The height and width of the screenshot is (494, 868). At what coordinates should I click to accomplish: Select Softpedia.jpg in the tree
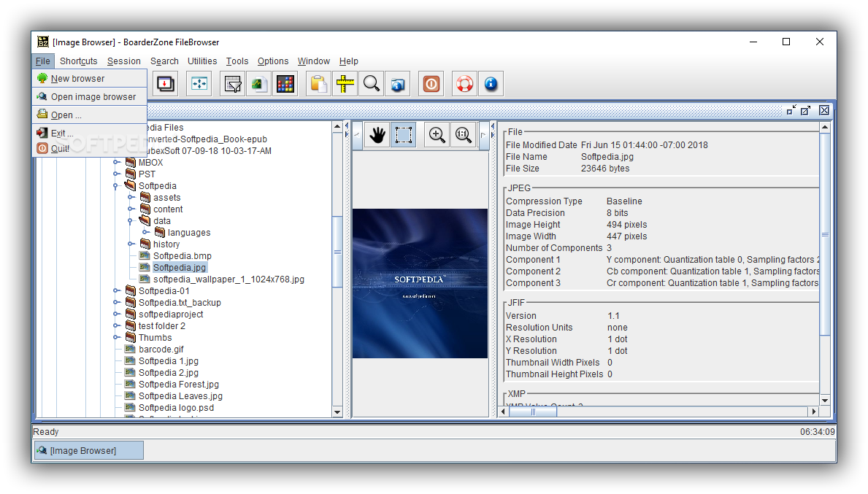coord(180,268)
